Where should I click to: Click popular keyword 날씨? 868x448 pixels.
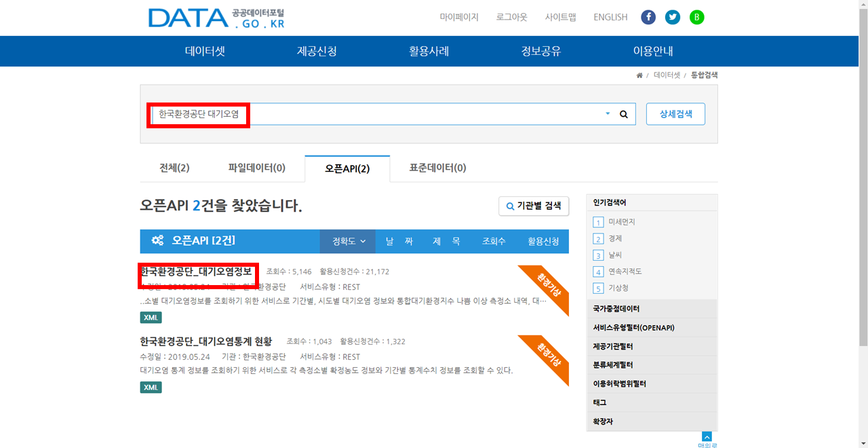[x=615, y=255]
